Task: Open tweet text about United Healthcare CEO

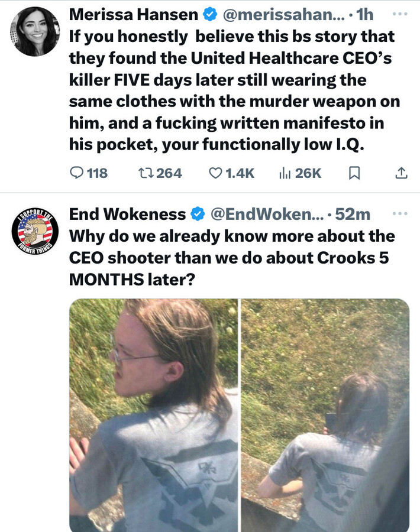Action: [234, 90]
